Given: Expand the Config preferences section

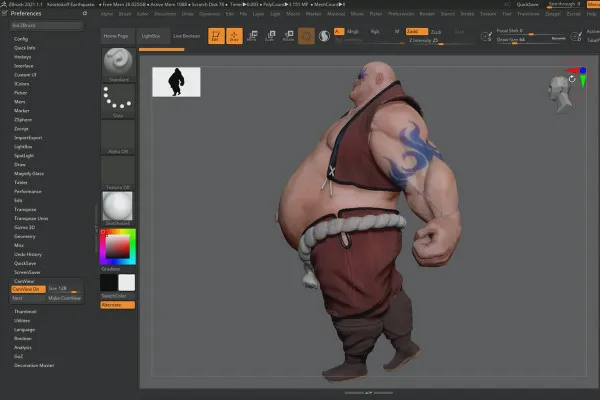Looking at the screenshot, I should coord(21,39).
